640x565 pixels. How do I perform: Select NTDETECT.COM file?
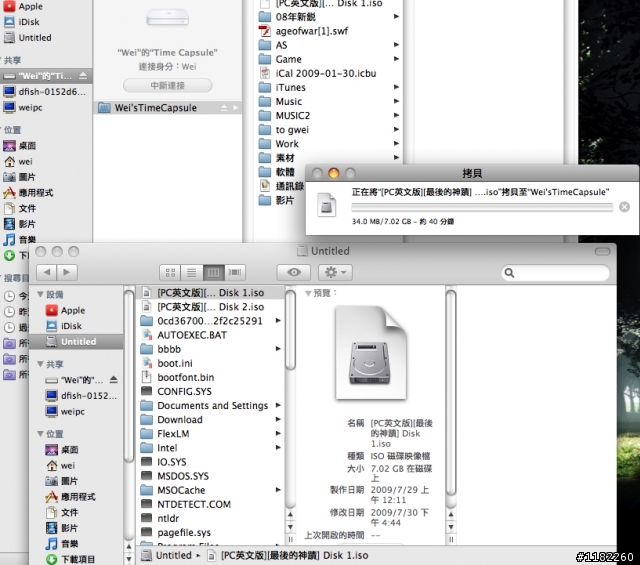pyautogui.click(x=194, y=504)
